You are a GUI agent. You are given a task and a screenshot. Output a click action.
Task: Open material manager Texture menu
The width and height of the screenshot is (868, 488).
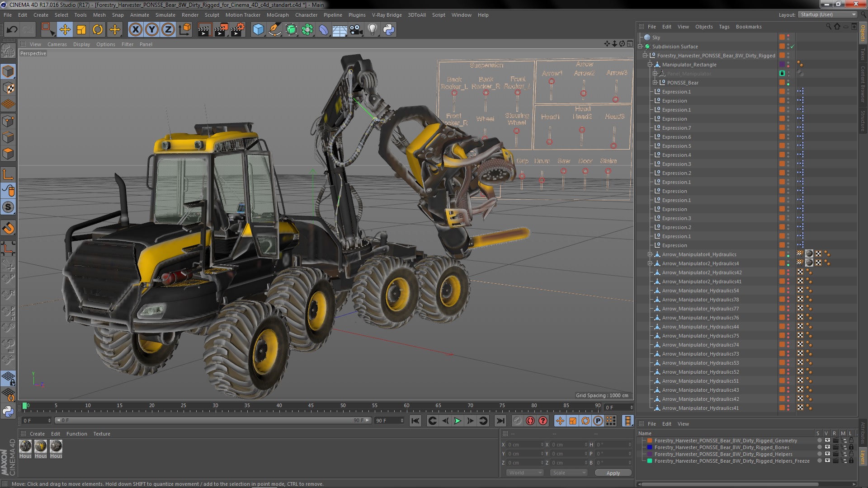[101, 434]
